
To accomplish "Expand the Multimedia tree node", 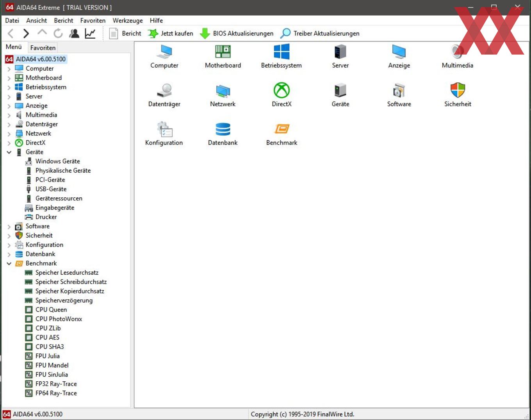I will [9, 115].
